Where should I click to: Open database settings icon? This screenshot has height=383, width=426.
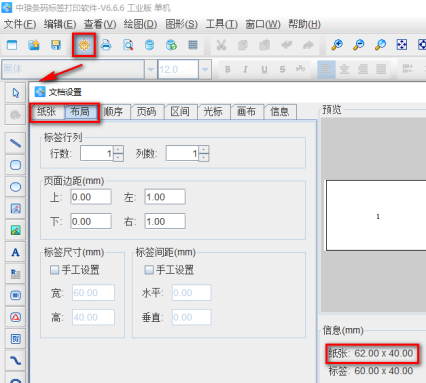click(150, 45)
